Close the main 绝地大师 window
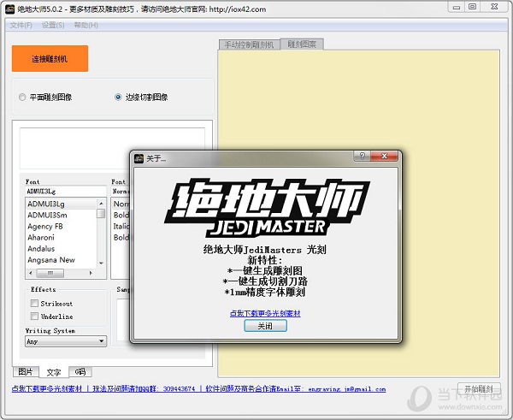This screenshot has height=420, width=513. [x=494, y=7]
